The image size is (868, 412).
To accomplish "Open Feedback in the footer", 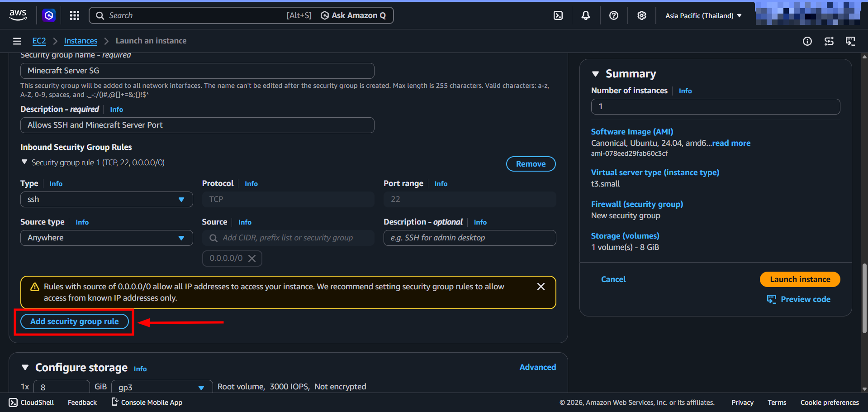I will pos(82,402).
